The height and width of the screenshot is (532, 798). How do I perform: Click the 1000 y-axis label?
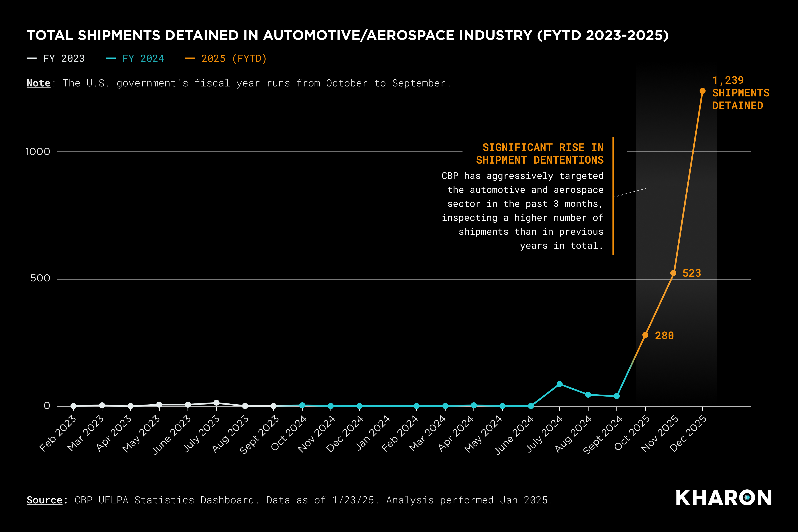pos(38,152)
